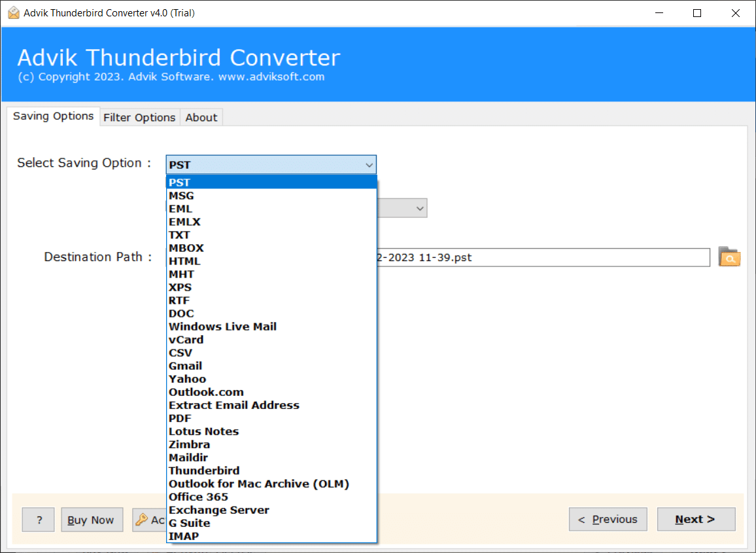The image size is (756, 553).
Task: Choose Office 365 from the dropdown list
Action: (x=198, y=497)
